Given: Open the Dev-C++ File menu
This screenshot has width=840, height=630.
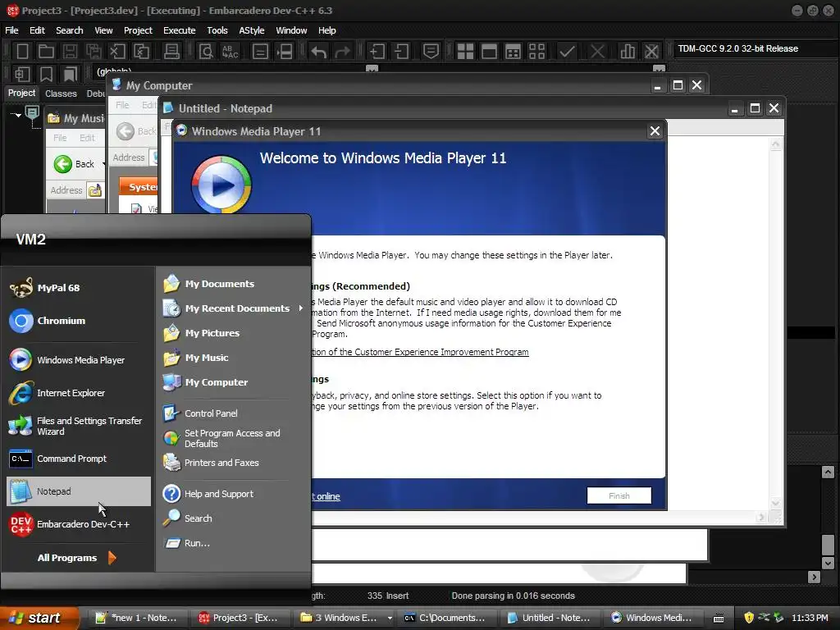Looking at the screenshot, I should click(11, 30).
